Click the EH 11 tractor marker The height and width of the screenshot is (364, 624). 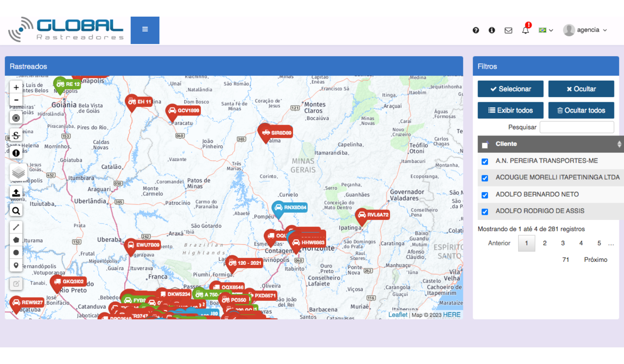[139, 102]
